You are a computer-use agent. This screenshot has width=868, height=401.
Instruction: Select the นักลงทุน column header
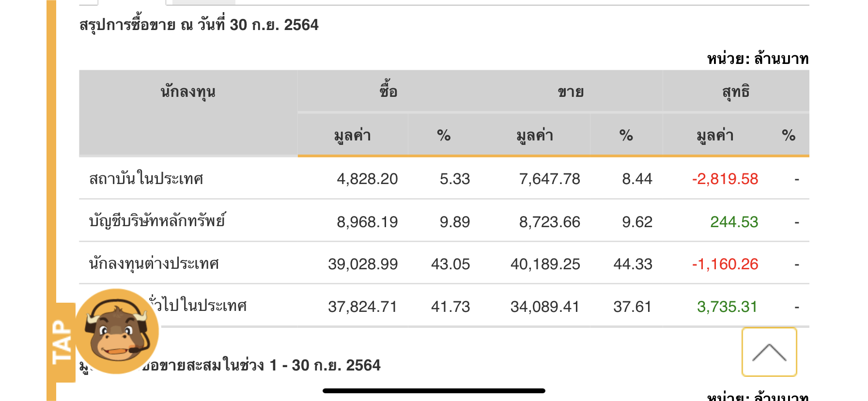click(x=188, y=92)
